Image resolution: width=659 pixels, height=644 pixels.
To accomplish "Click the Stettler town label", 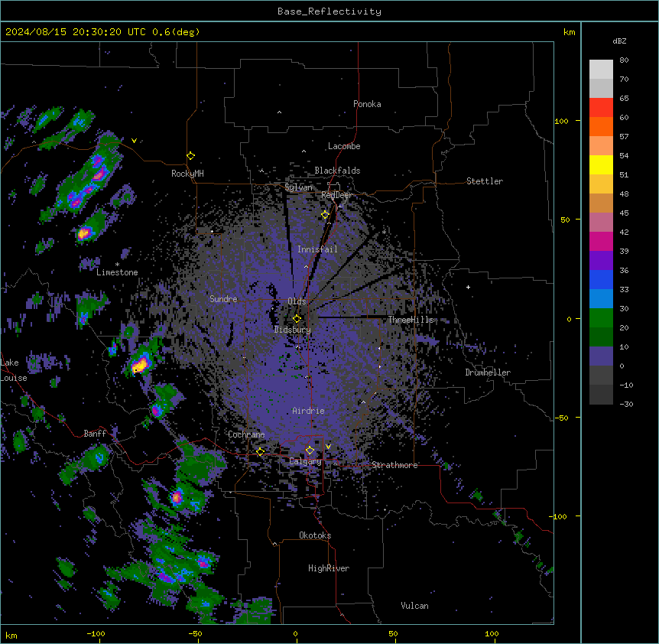I will click(x=485, y=181).
